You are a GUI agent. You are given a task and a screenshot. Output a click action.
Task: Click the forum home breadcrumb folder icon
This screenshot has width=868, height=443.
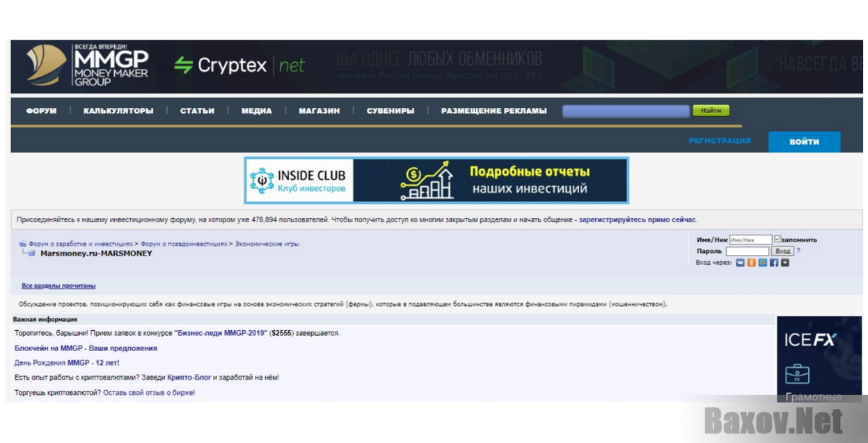tap(23, 244)
